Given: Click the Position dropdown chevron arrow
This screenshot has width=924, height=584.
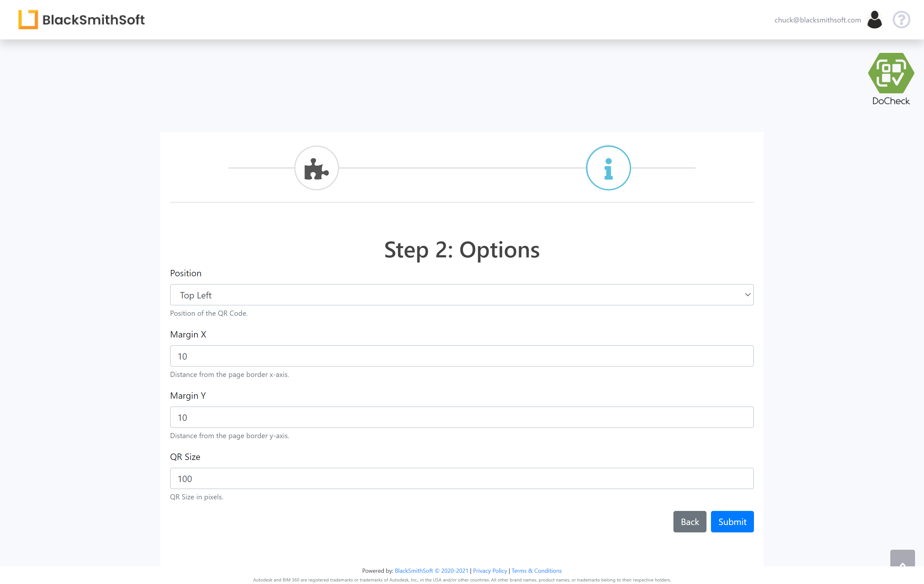Looking at the screenshot, I should tap(747, 295).
